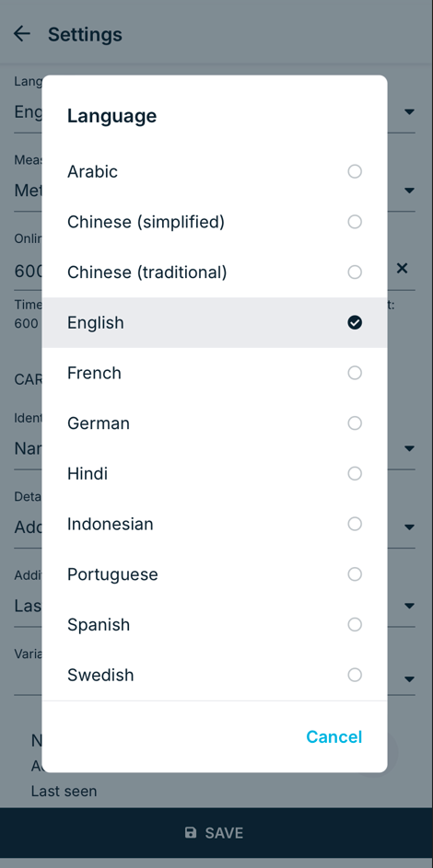Screen dimensions: 433x868
Task: Pick the French radio button
Action: pos(355,373)
